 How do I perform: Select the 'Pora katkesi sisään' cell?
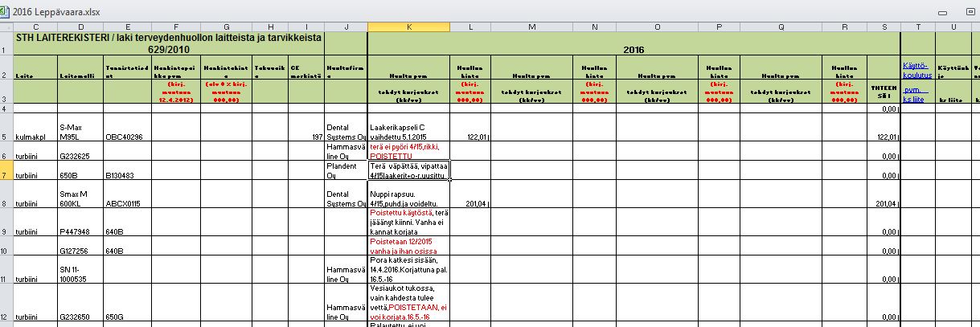coord(408,269)
